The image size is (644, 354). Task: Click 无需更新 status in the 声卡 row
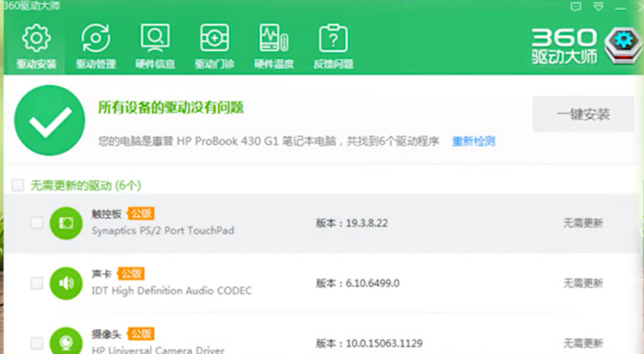point(583,283)
